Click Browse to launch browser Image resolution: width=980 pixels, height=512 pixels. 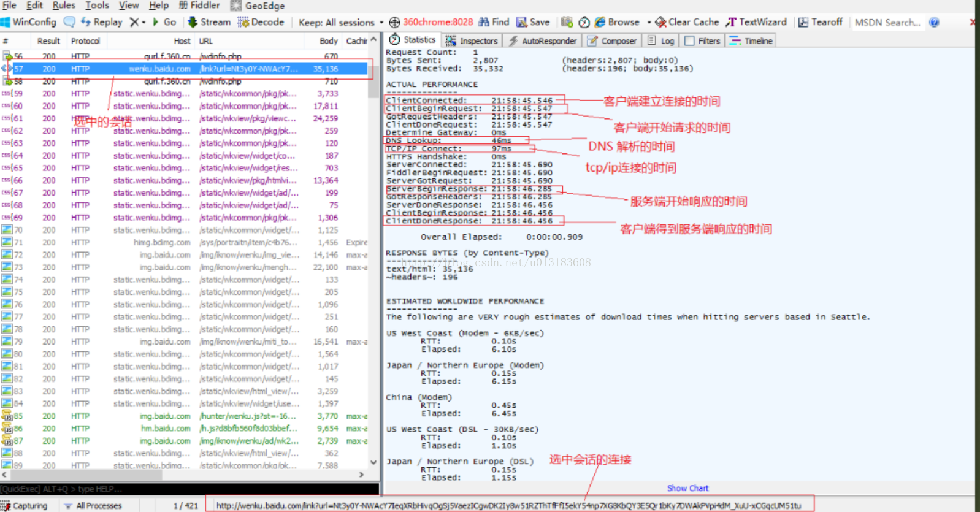[x=617, y=22]
